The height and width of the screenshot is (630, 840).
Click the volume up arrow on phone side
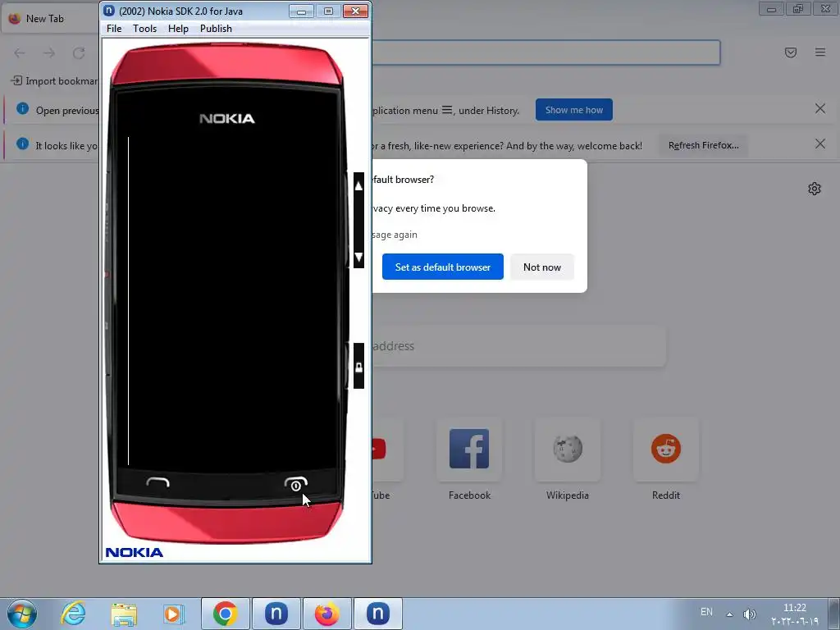(x=358, y=186)
